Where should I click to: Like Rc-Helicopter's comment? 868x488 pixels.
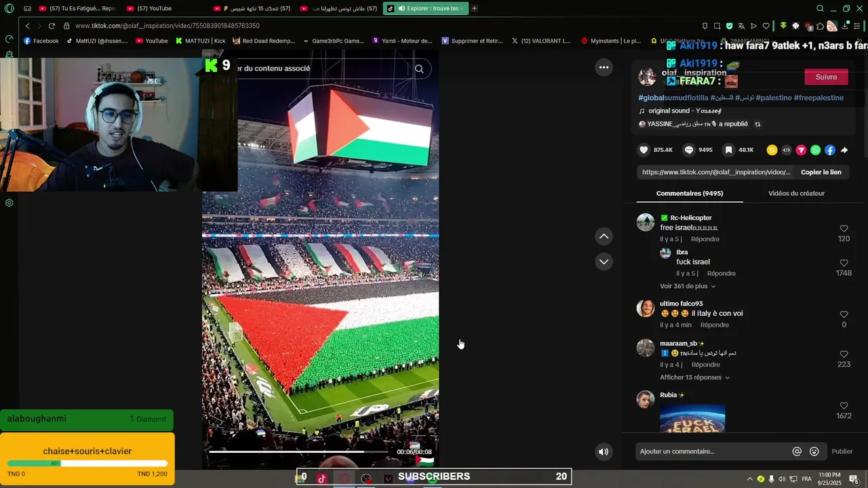tap(844, 229)
